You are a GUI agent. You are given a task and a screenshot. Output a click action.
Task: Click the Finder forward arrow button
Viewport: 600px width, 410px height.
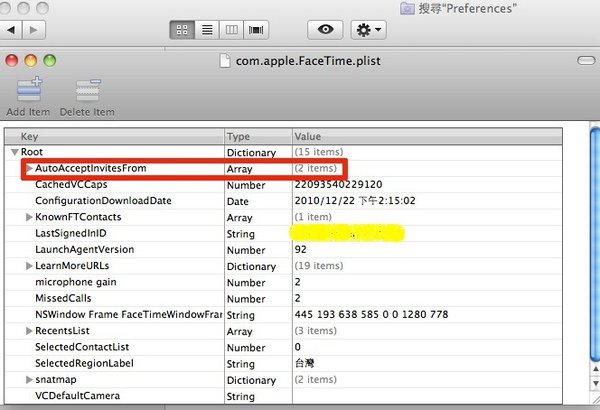pos(34,30)
